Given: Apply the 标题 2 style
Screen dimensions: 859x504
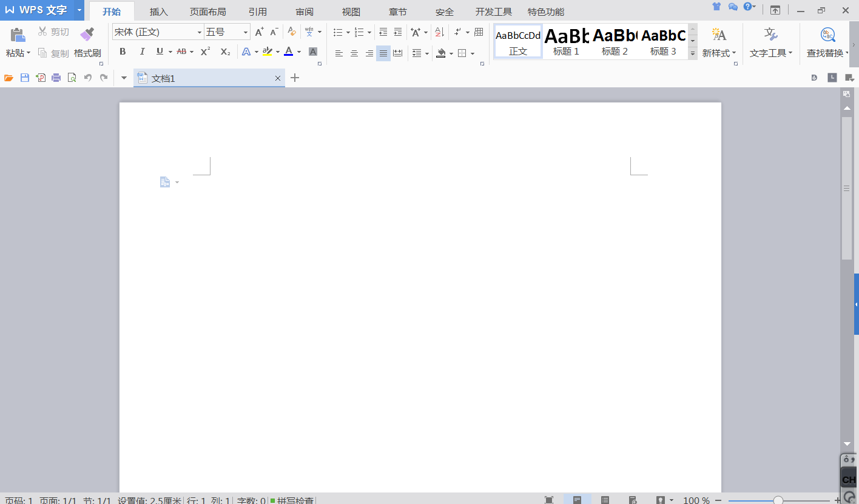Looking at the screenshot, I should click(615, 41).
